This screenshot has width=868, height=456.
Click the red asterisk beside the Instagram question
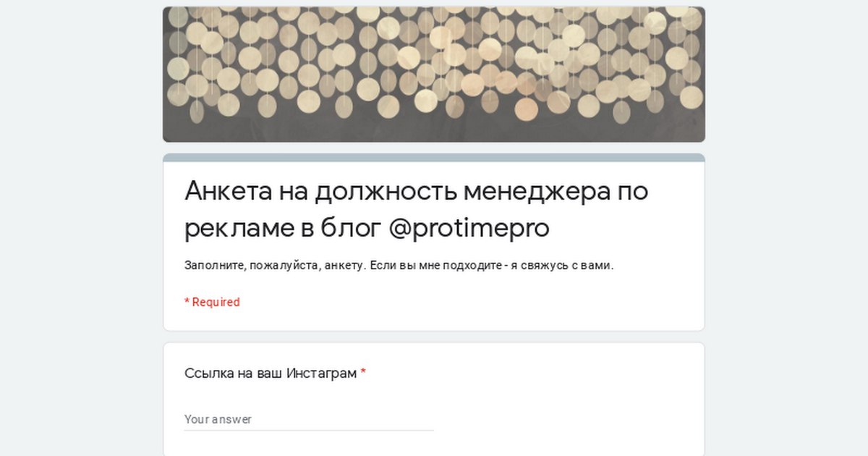(363, 373)
